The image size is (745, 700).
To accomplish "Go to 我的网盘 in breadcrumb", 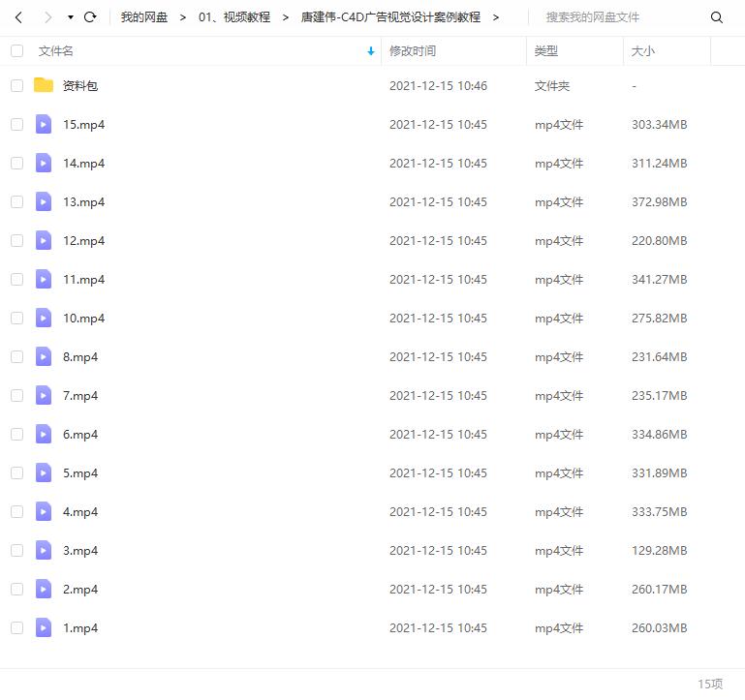I will coord(144,17).
